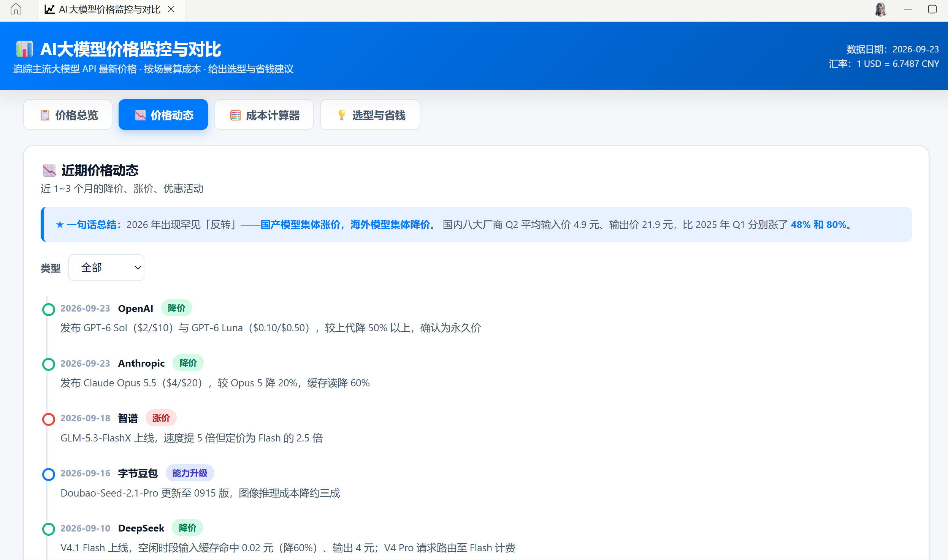Click date 2026-09-16 on 字节豆包 entry

(85, 473)
